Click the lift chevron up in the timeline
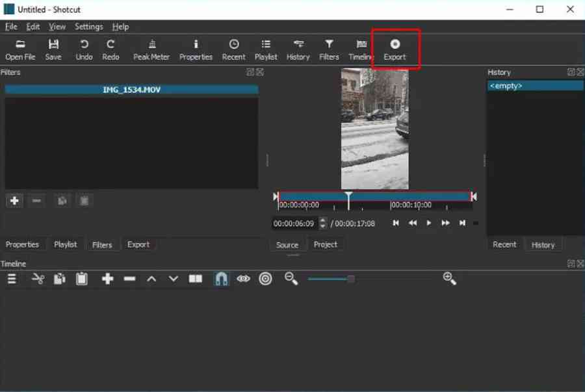Screen dimensions: 585x392 151,279
